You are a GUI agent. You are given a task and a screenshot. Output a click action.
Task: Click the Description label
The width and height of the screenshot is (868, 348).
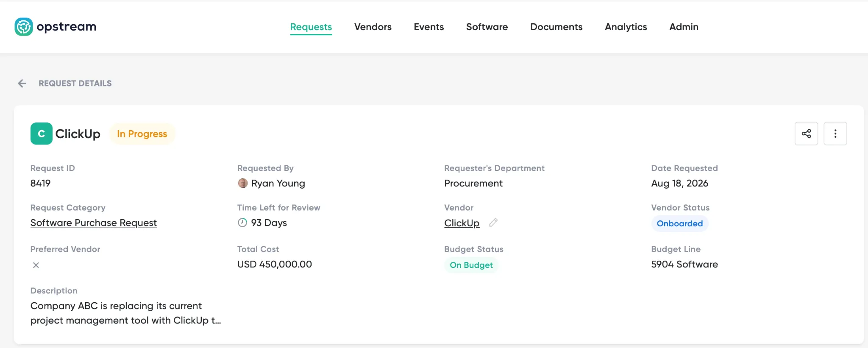tap(54, 291)
